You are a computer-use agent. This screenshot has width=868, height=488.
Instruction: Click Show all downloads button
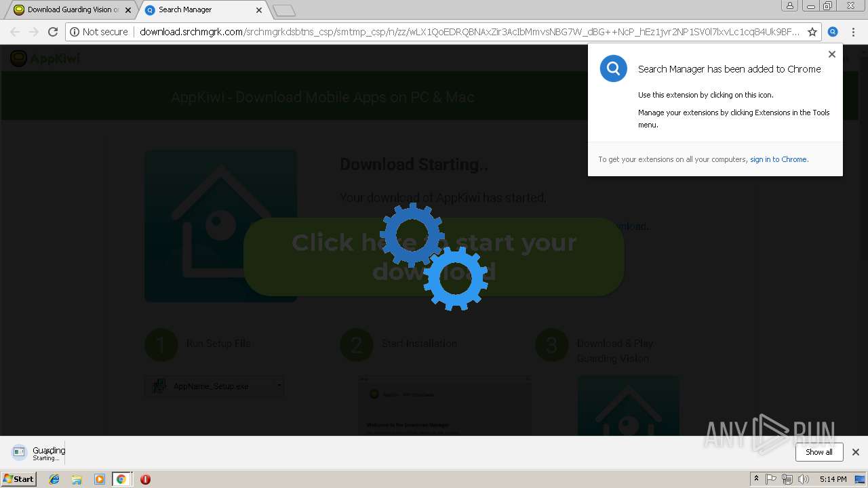pyautogui.click(x=819, y=452)
